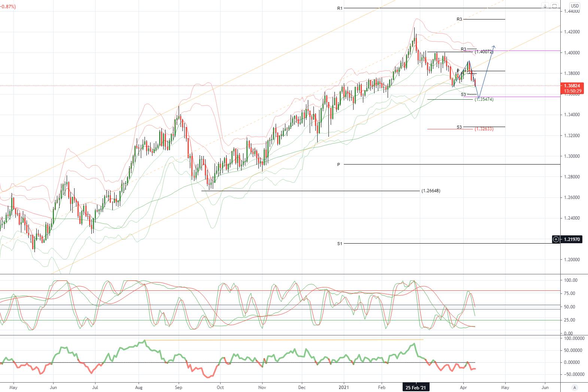The image size is (588, 392).
Task: Click the crosshair price tag 1.21970
Action: tap(571, 239)
